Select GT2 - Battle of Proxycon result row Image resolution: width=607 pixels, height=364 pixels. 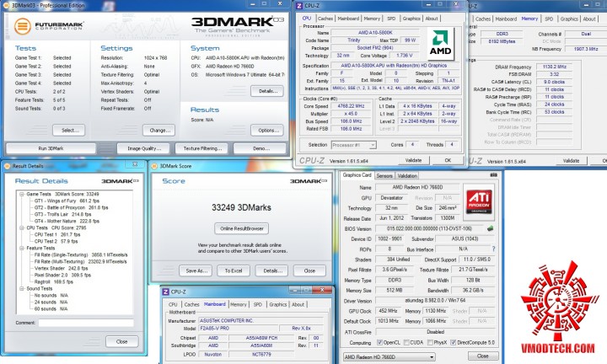(71, 207)
